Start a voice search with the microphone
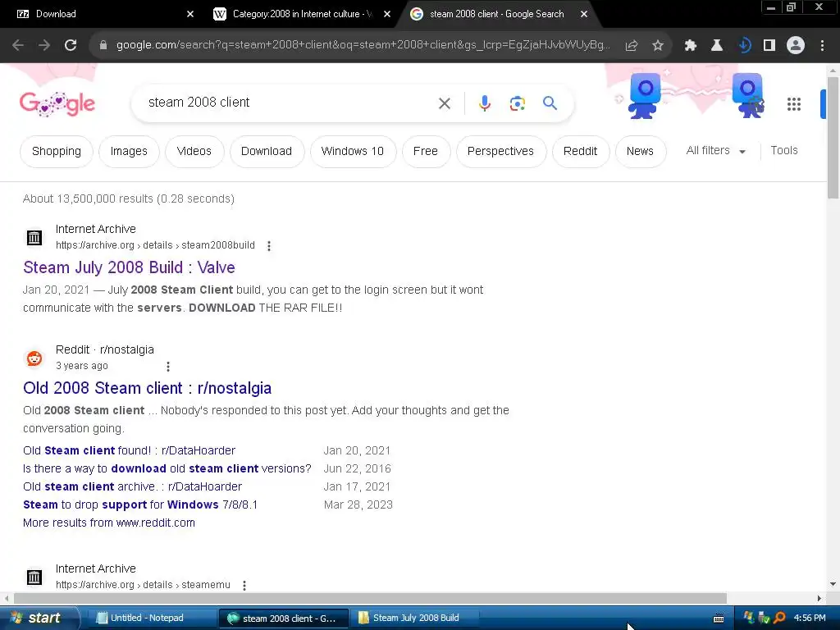 pos(485,103)
